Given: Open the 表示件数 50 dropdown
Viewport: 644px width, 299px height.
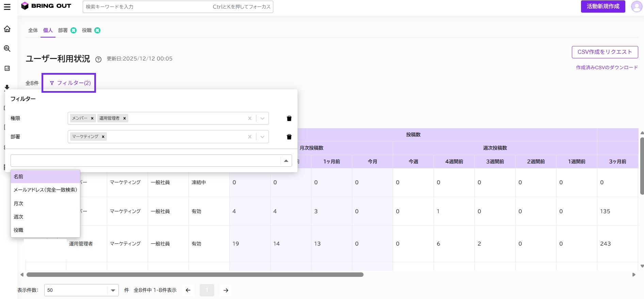Looking at the screenshot, I should click(81, 290).
